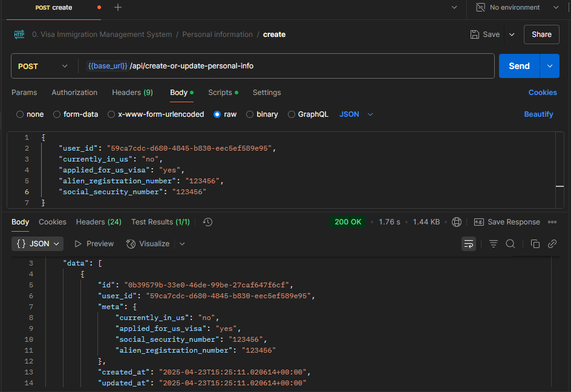
Task: Toggle word wrap in response
Action: click(x=469, y=244)
